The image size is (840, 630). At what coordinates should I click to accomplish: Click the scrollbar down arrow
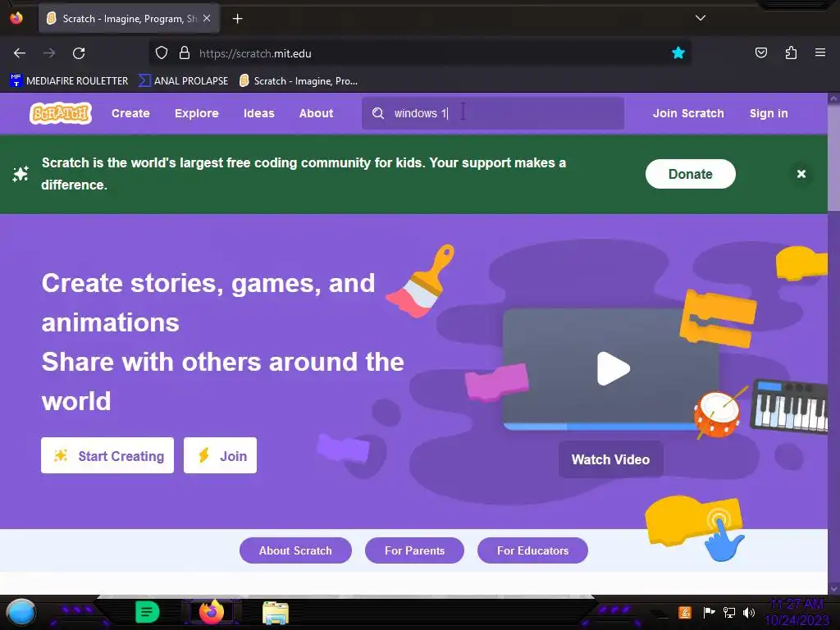tap(833, 588)
